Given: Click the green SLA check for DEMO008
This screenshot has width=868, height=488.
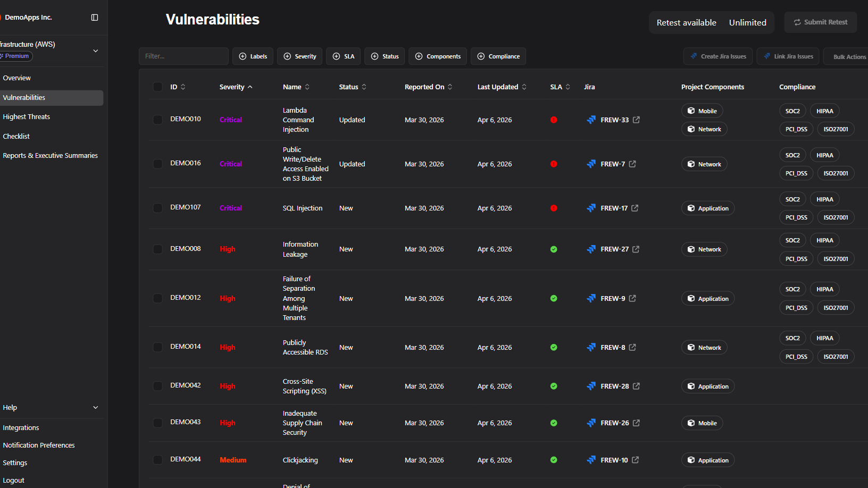Looking at the screenshot, I should tap(554, 249).
